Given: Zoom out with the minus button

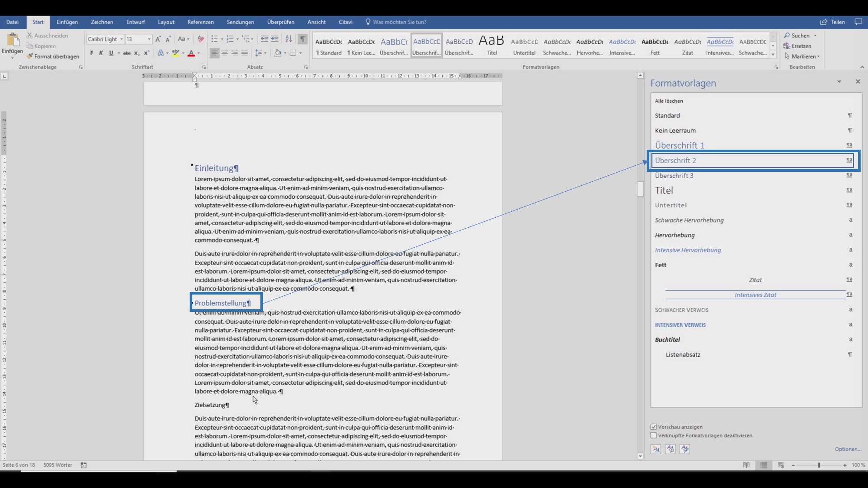Looking at the screenshot, I should (793, 465).
